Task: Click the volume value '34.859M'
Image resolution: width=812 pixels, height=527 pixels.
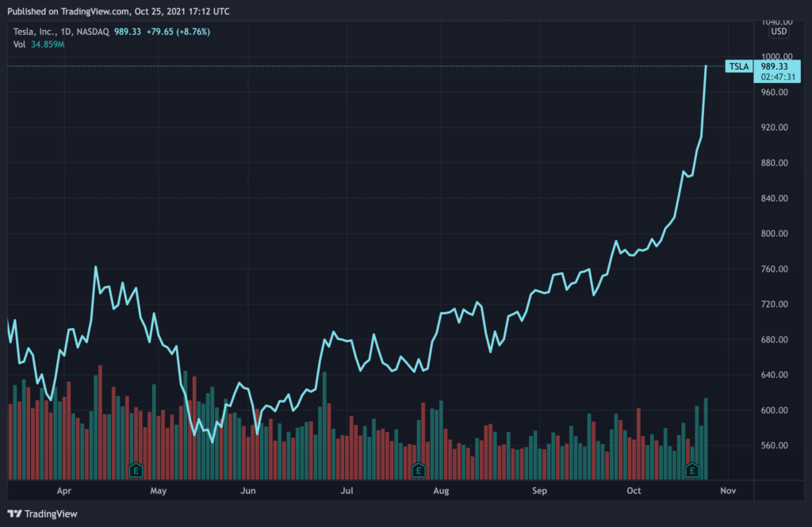Action: [x=48, y=44]
